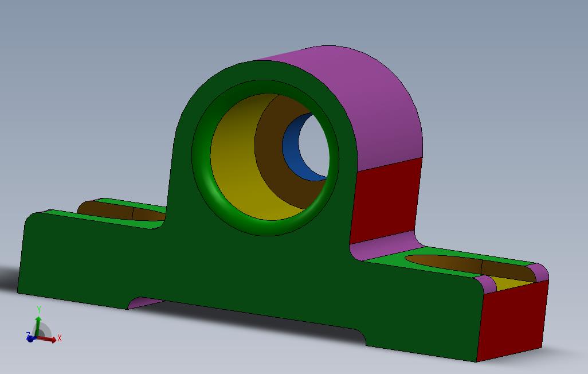Viewport: 588px width, 374px height.
Task: Select the magenta fillet in the bottom left notch
Action: 144,302
